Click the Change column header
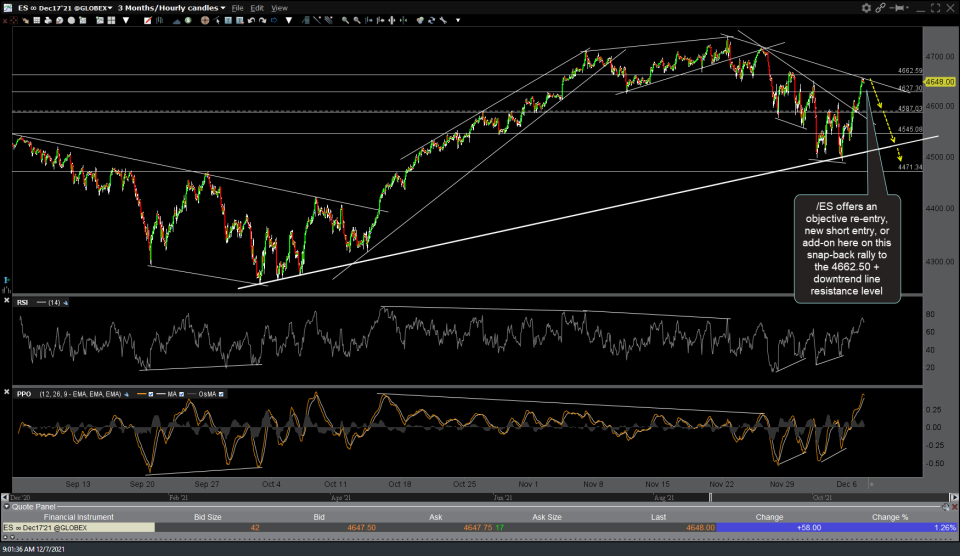 click(769, 517)
